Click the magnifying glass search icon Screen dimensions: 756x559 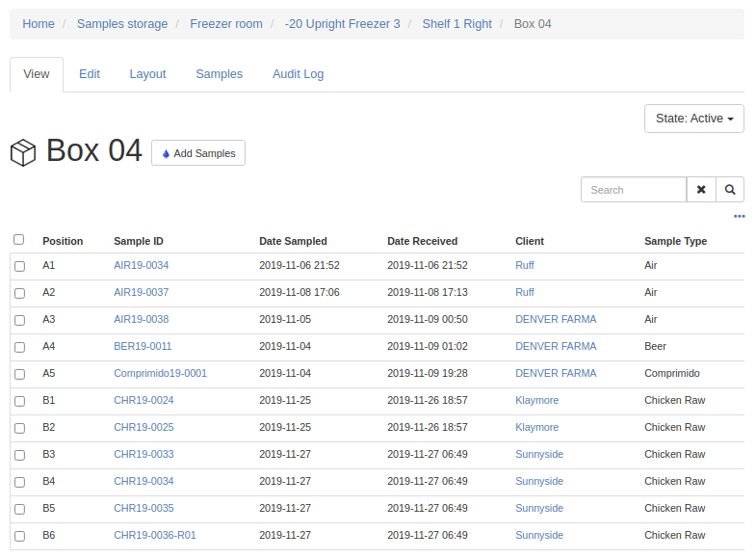(x=730, y=190)
